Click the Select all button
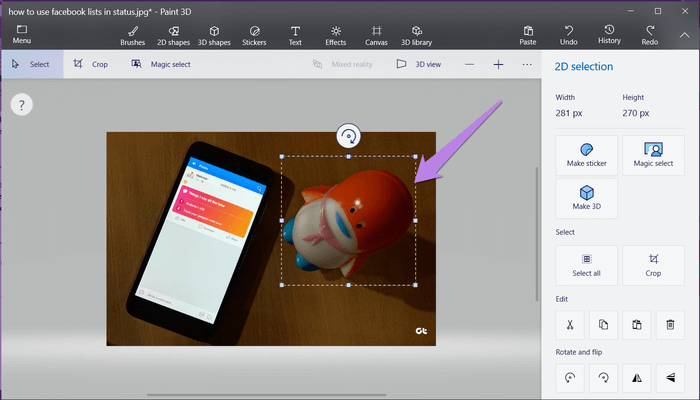 click(x=586, y=265)
